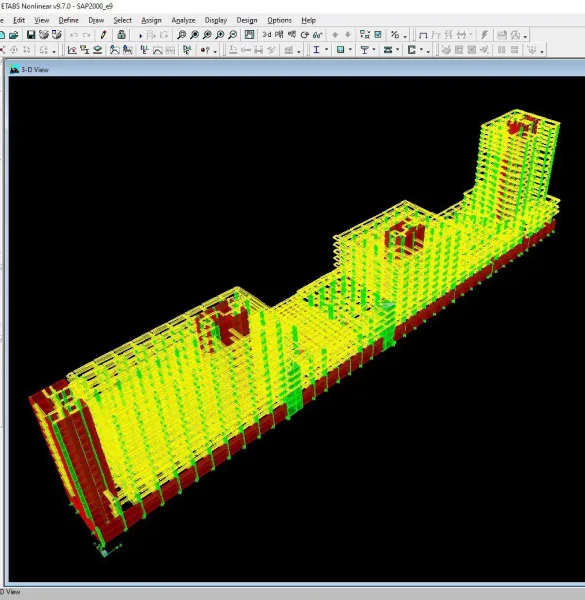This screenshot has width=585, height=600.
Task: Click the Rotate 3D View icon
Action: coord(305,35)
